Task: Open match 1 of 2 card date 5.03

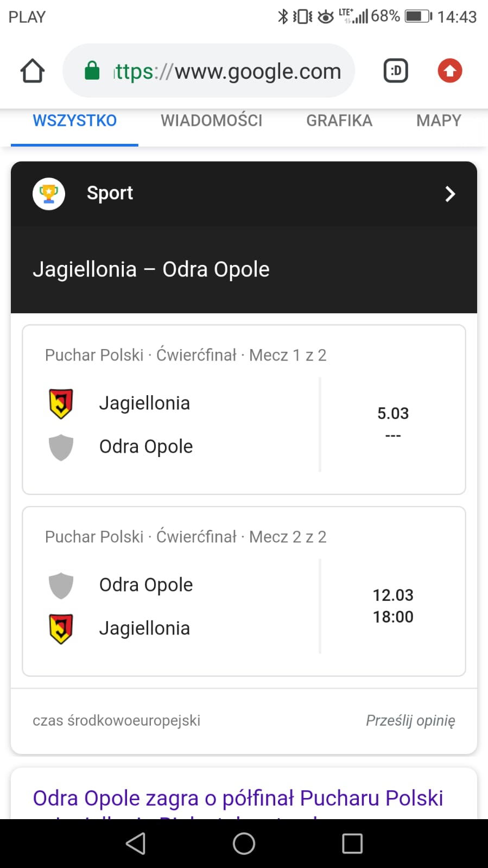Action: (392, 414)
